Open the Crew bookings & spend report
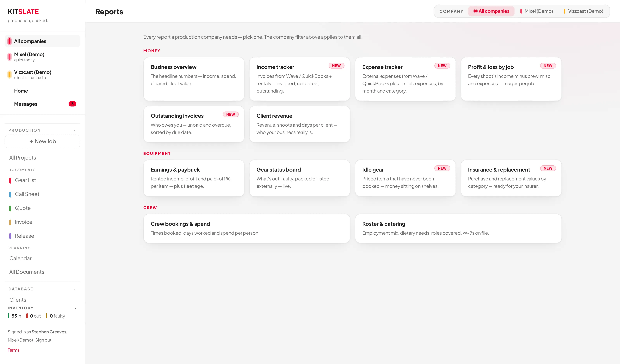This screenshot has width=620, height=364. pyautogui.click(x=247, y=228)
